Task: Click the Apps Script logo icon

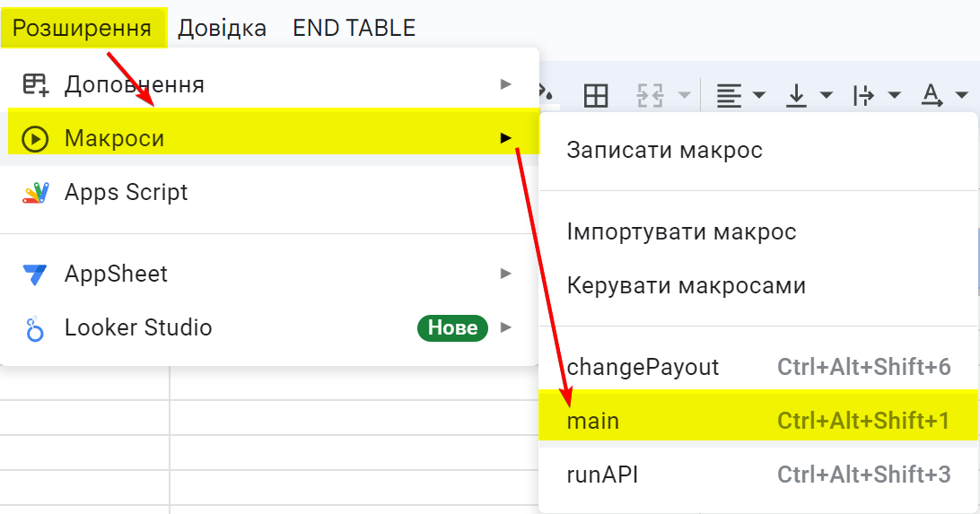Action: pyautogui.click(x=35, y=193)
